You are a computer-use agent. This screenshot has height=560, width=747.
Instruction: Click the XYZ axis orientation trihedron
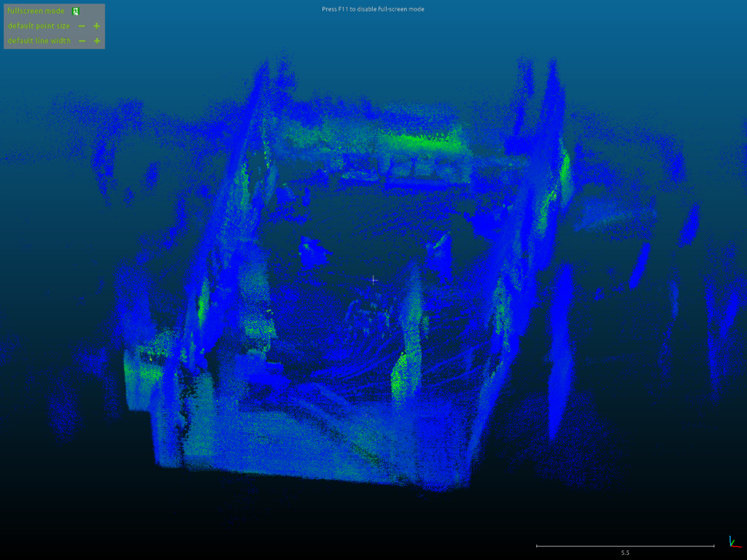pyautogui.click(x=734, y=542)
